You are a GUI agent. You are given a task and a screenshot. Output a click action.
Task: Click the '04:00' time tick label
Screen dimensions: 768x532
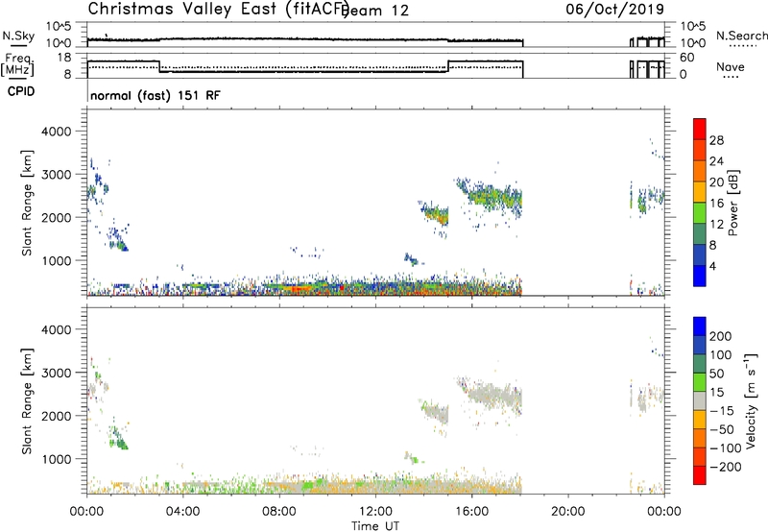pos(182,512)
